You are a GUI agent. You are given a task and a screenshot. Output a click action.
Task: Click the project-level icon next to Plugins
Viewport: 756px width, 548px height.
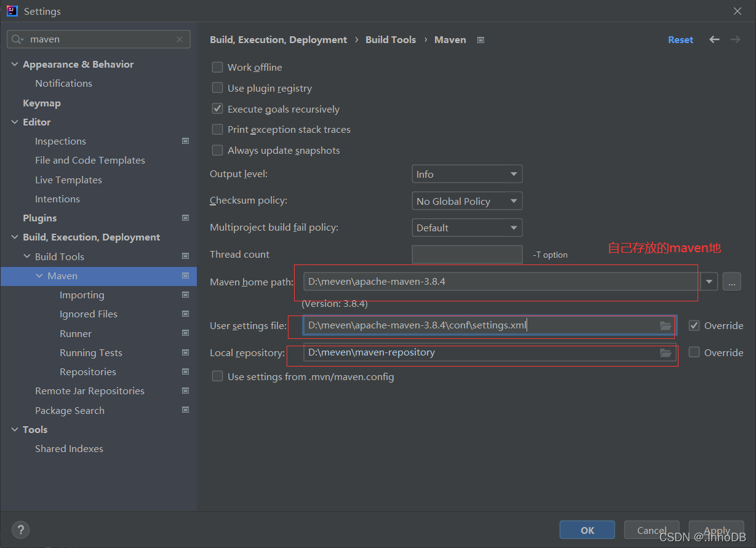pyautogui.click(x=186, y=218)
